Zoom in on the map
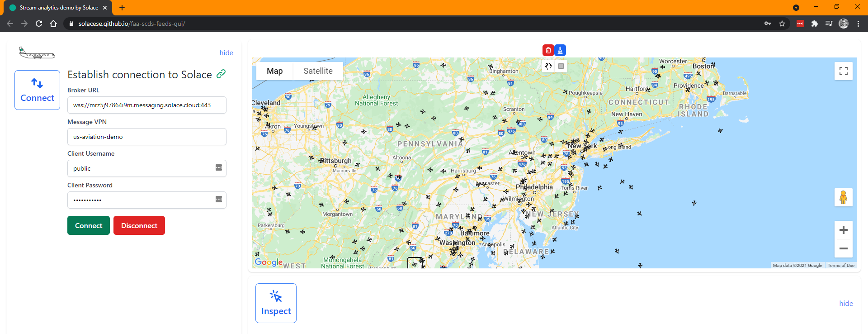The width and height of the screenshot is (868, 334). pos(843,230)
